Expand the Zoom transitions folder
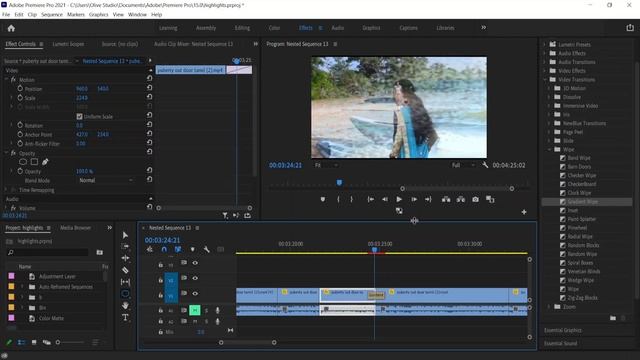This screenshot has width=640, height=360. pyautogui.click(x=549, y=307)
